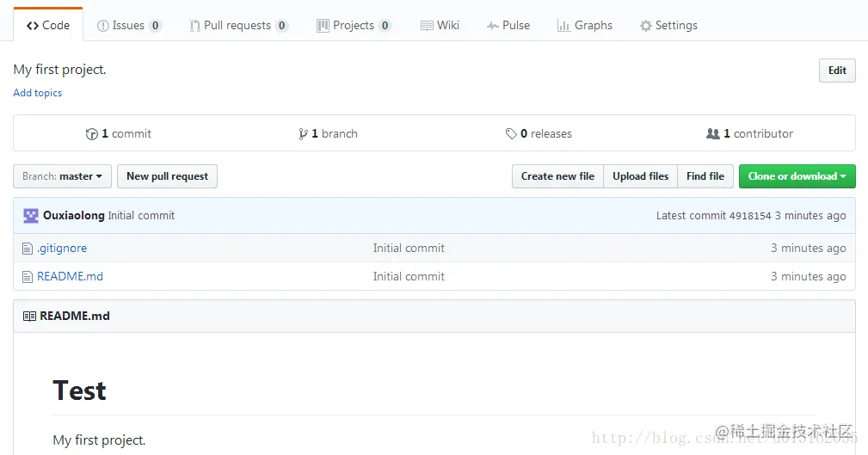This screenshot has width=868, height=455.
Task: Click the New pull request button
Action: coord(167,176)
